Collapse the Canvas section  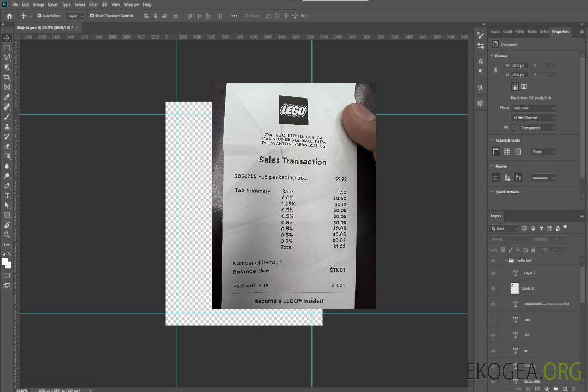[x=492, y=56]
